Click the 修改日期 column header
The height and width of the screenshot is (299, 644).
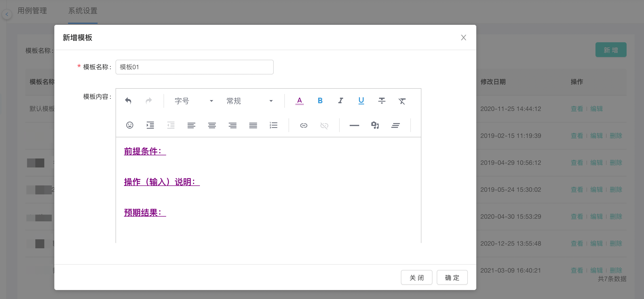[x=493, y=82]
